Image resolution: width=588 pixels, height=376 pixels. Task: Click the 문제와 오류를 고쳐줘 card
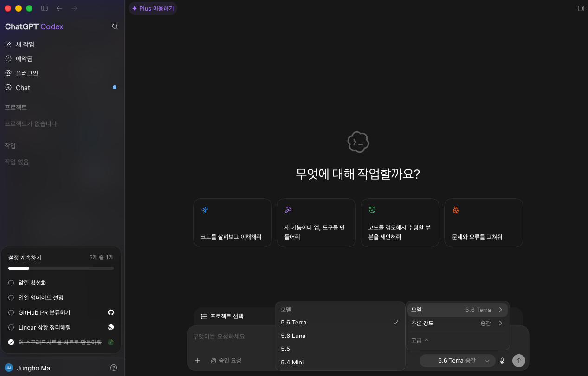pos(484,223)
